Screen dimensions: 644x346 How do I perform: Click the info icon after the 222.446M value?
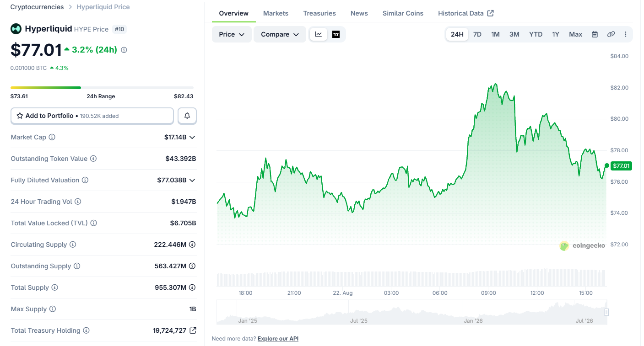click(192, 245)
